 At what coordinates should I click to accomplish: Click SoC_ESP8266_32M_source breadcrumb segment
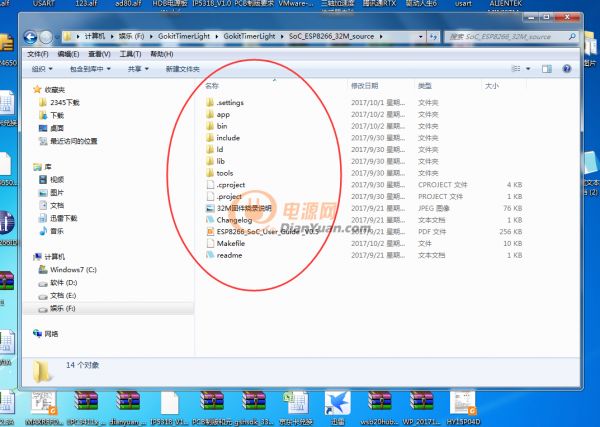coord(331,36)
